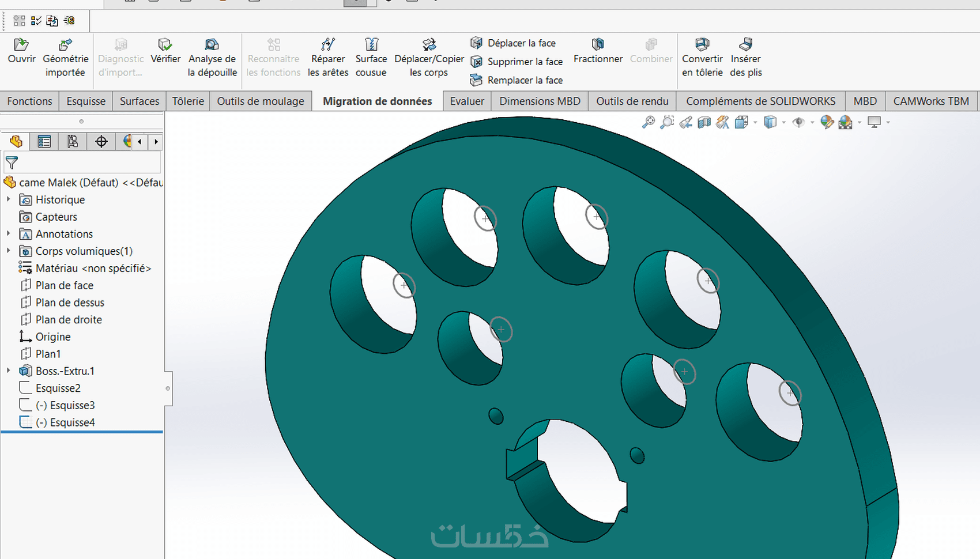Expand the Corps volumiques(1) folder
980x559 pixels.
(9, 251)
